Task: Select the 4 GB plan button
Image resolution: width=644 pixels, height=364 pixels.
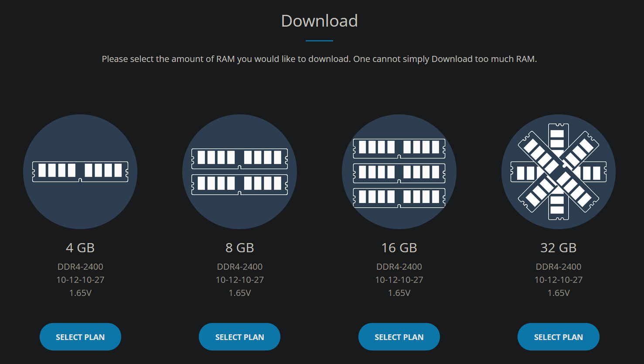Action: (80, 337)
